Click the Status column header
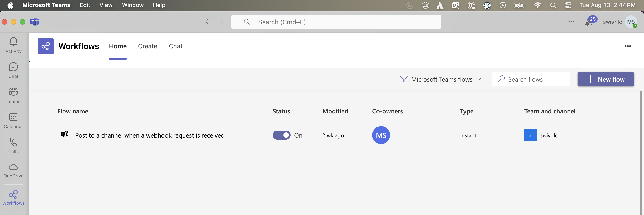This screenshot has height=215, width=644. pos(281,111)
